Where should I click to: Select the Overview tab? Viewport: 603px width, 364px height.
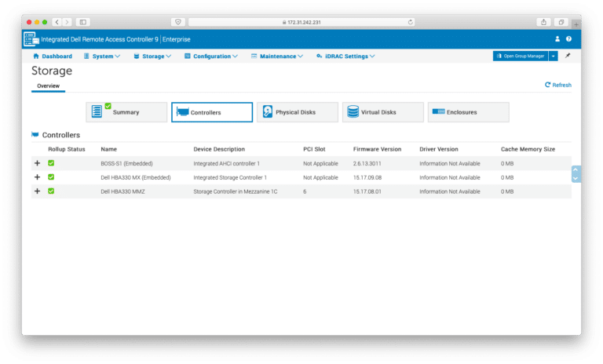click(x=48, y=86)
